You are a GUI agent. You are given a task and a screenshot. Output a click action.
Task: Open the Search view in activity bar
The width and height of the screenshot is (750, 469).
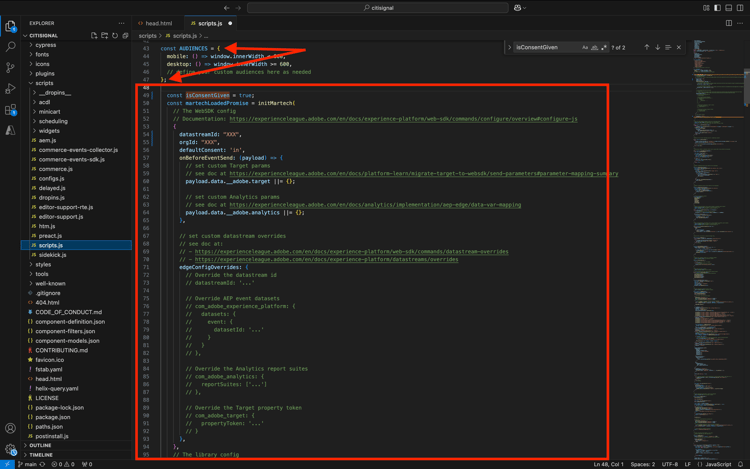click(x=11, y=47)
